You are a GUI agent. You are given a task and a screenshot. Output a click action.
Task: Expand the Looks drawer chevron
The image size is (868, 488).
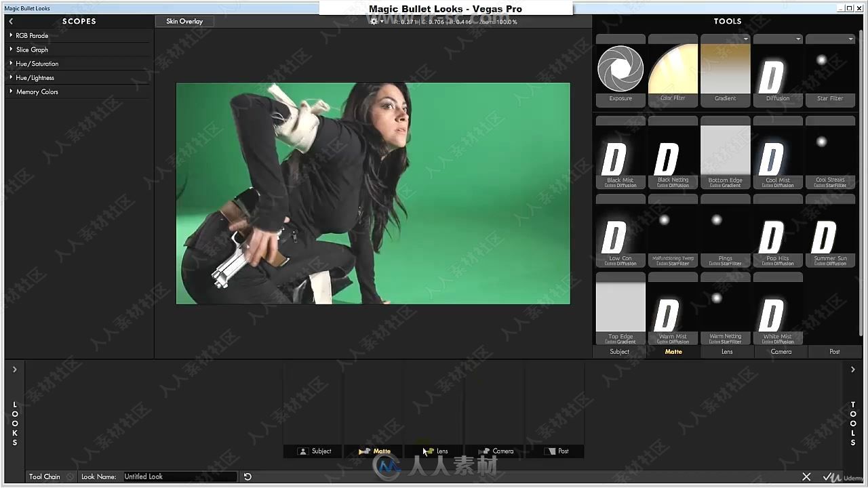tap(14, 369)
